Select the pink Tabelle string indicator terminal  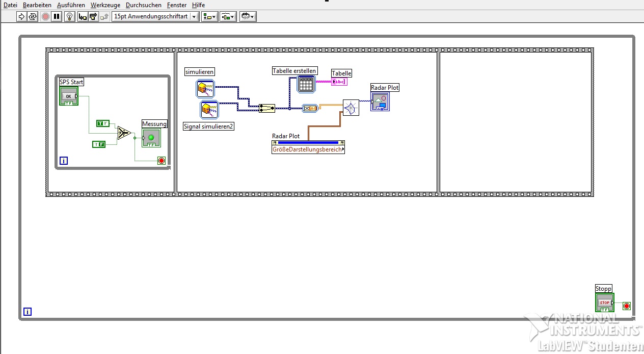point(339,82)
